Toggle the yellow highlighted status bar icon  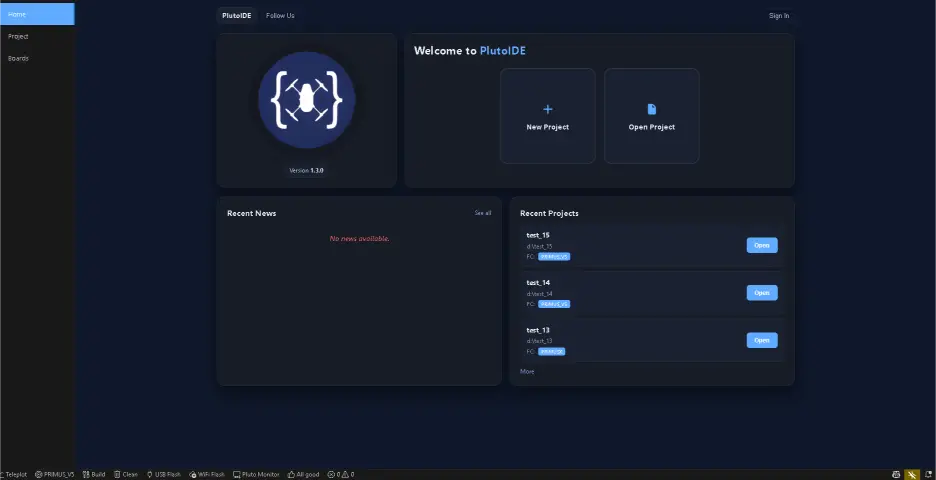coord(911,474)
